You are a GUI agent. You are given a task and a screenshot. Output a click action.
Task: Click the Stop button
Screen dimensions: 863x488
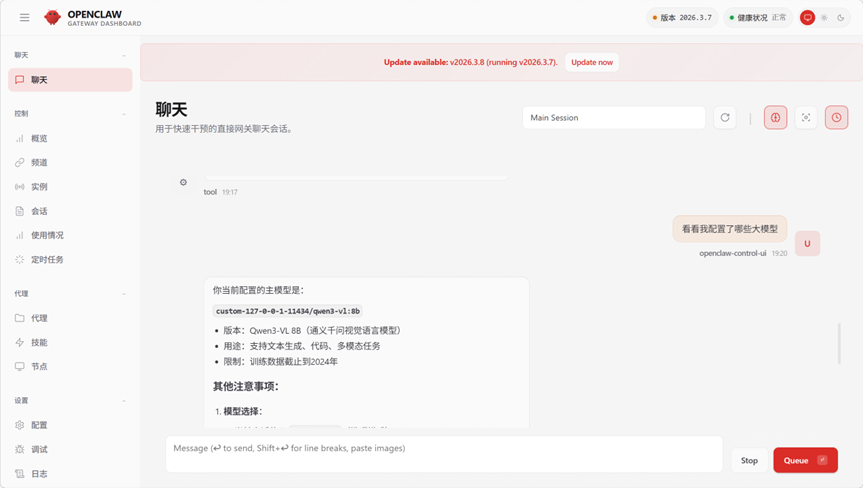pos(749,460)
